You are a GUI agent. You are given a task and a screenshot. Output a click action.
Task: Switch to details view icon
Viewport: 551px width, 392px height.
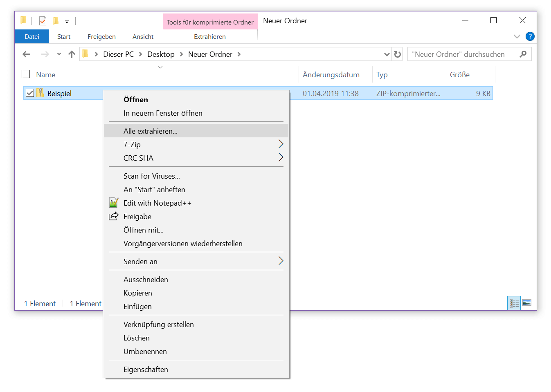tap(514, 303)
